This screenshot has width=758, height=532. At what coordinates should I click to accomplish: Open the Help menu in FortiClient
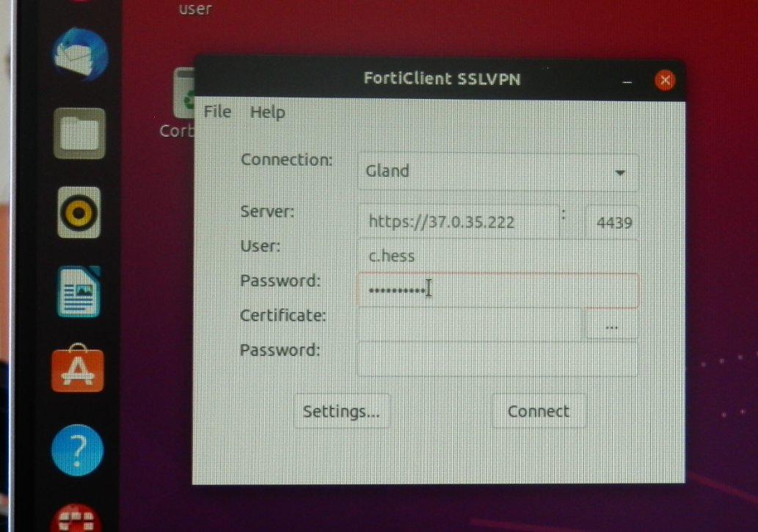point(267,112)
